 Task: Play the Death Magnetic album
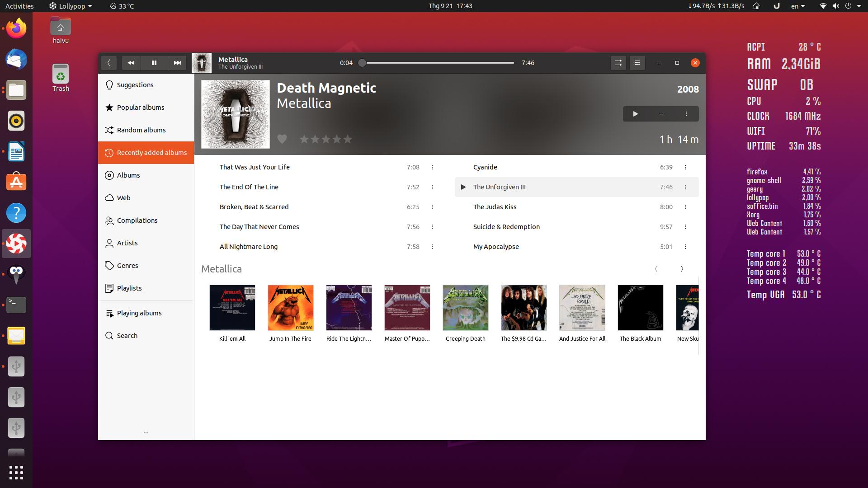coord(635,114)
